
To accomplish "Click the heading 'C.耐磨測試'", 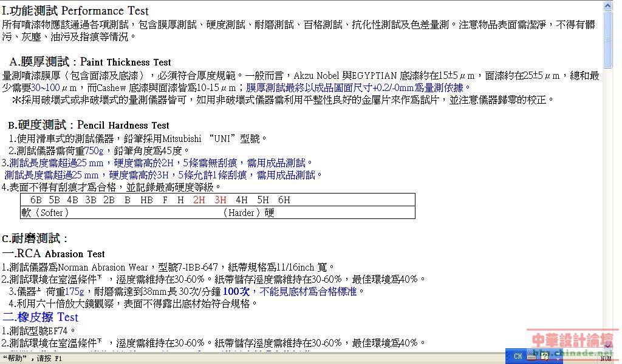I will [35, 238].
